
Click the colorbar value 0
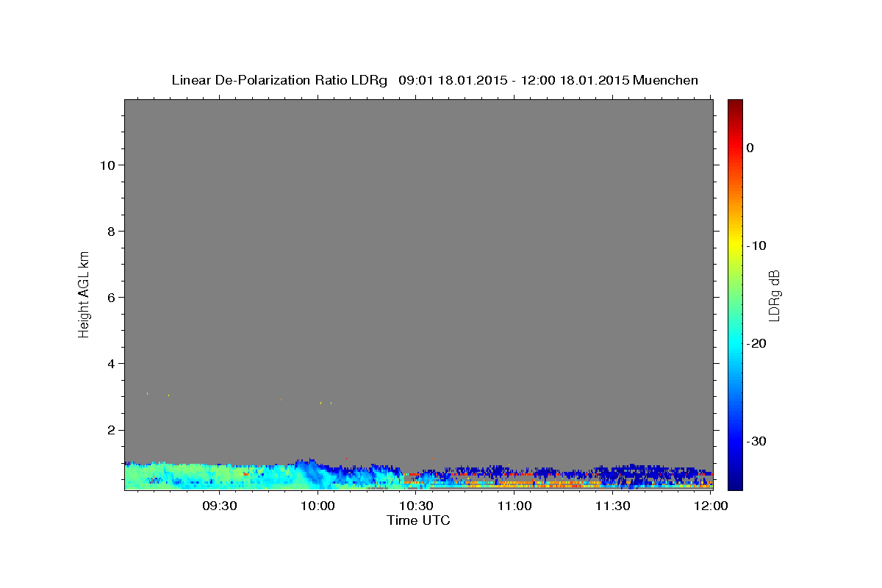click(750, 148)
